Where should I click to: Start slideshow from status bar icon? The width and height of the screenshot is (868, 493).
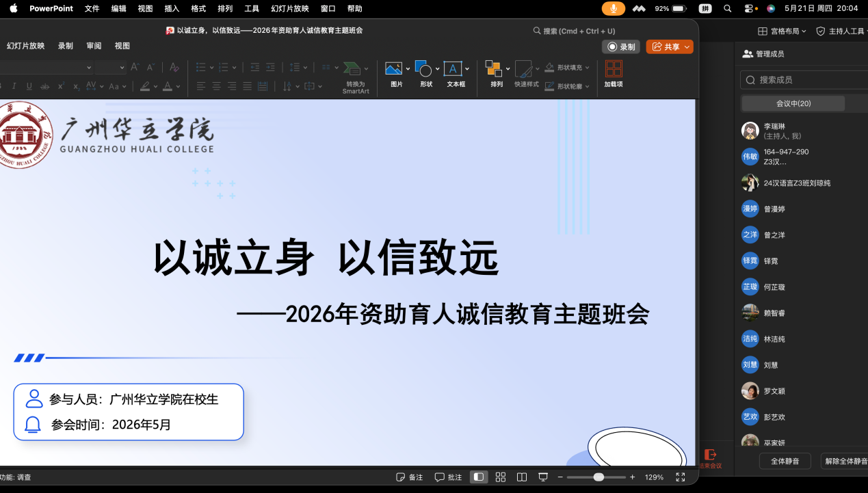tap(543, 477)
